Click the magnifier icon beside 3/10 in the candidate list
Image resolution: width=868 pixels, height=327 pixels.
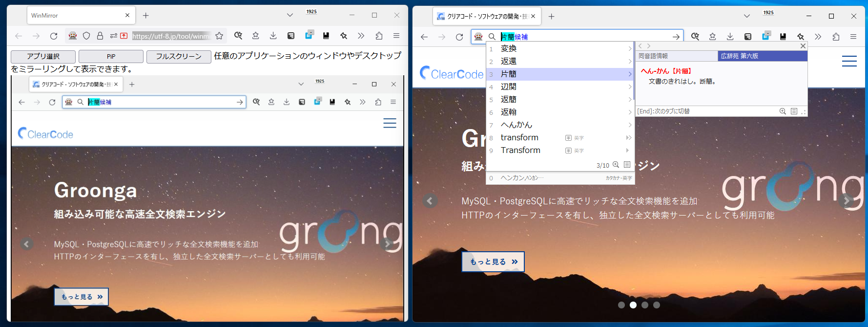[x=616, y=165]
